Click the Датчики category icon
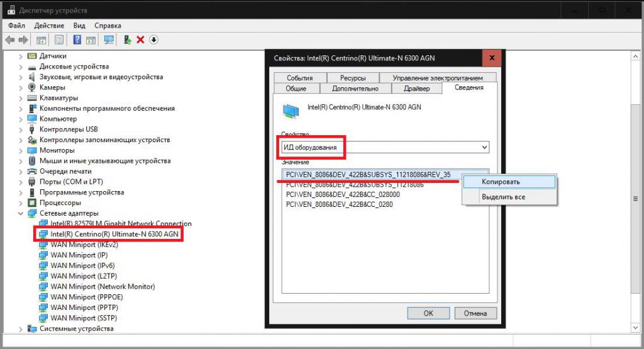 pos(32,56)
